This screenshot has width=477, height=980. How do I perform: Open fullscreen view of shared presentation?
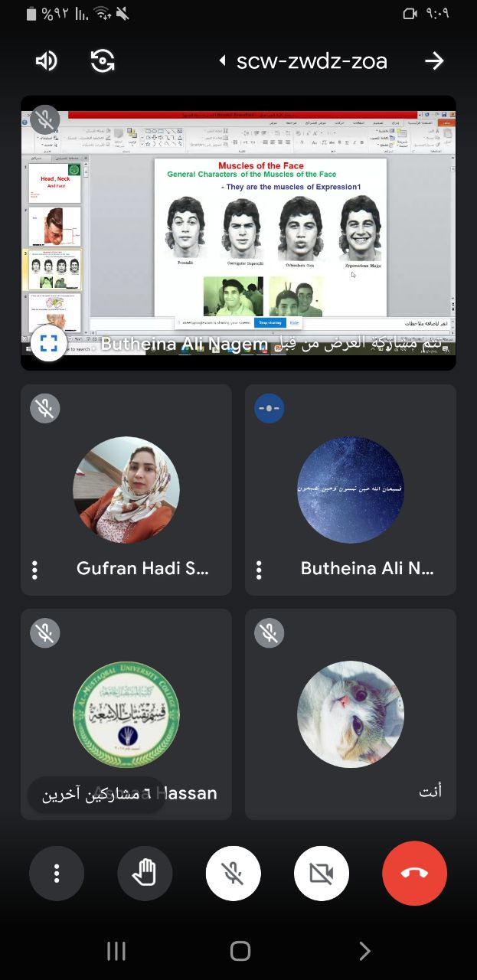coord(49,343)
